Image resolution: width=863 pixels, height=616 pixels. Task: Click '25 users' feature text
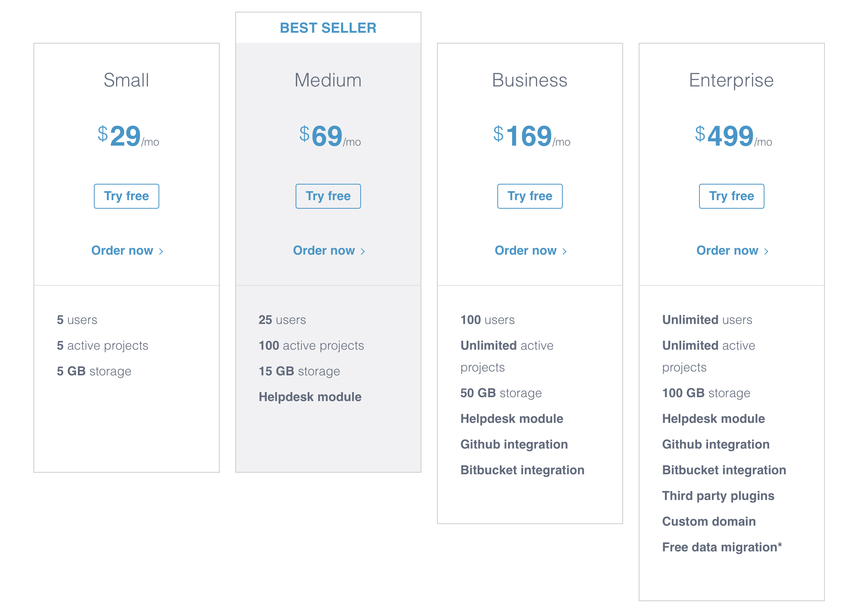click(282, 320)
